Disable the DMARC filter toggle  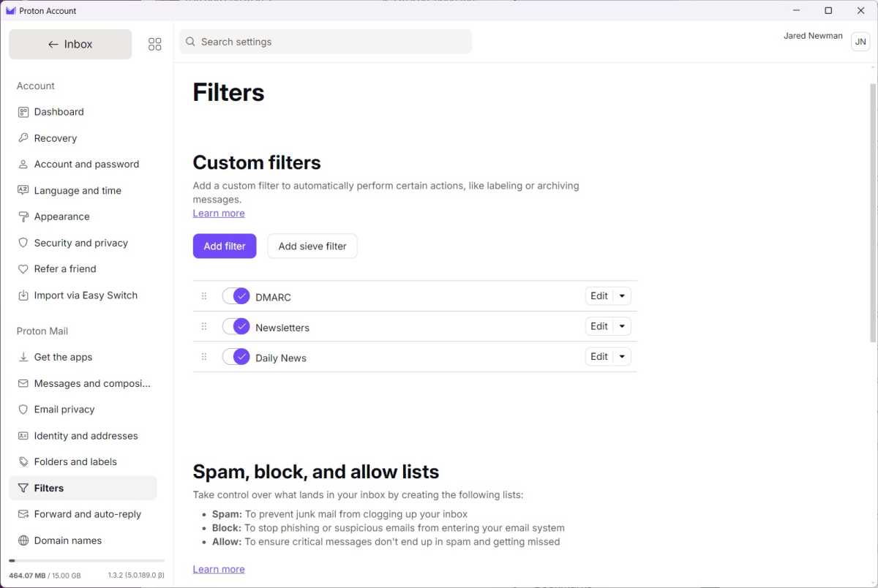pyautogui.click(x=236, y=296)
